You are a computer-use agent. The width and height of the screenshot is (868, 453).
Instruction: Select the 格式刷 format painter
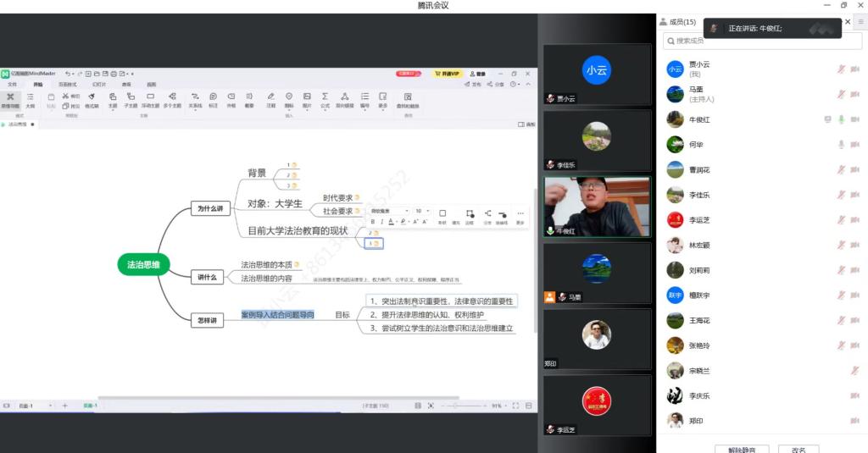coord(92,99)
